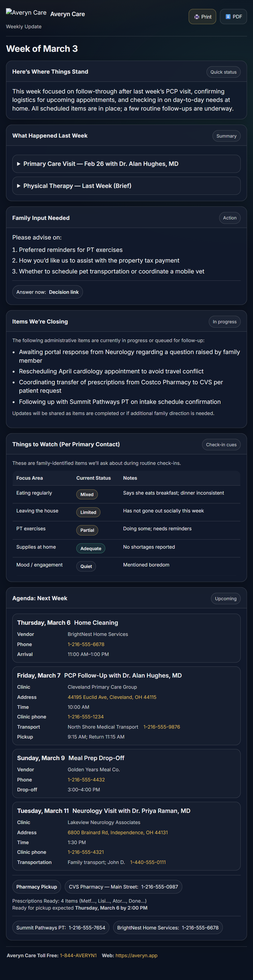Call BrightNest at 1-216-555-6678 under Home Cleaning

coord(86,645)
